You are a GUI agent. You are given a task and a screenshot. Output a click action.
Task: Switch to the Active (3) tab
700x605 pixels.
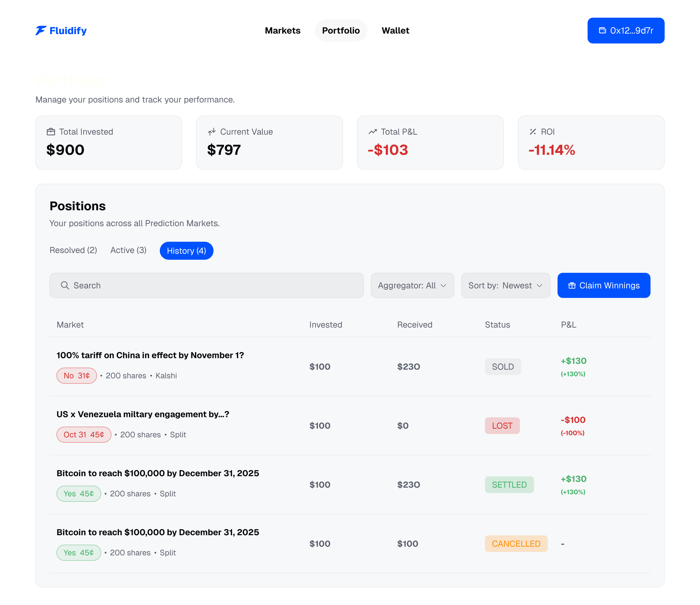tap(128, 250)
